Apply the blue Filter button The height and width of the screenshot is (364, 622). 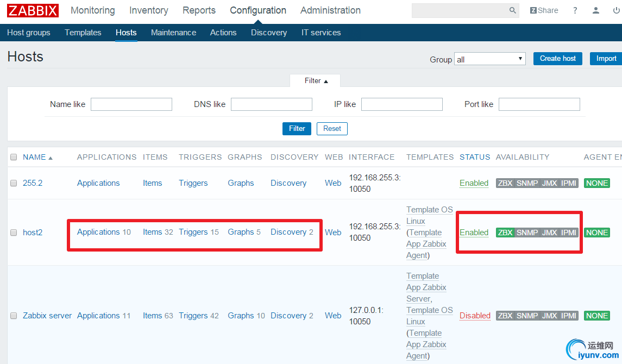click(297, 128)
